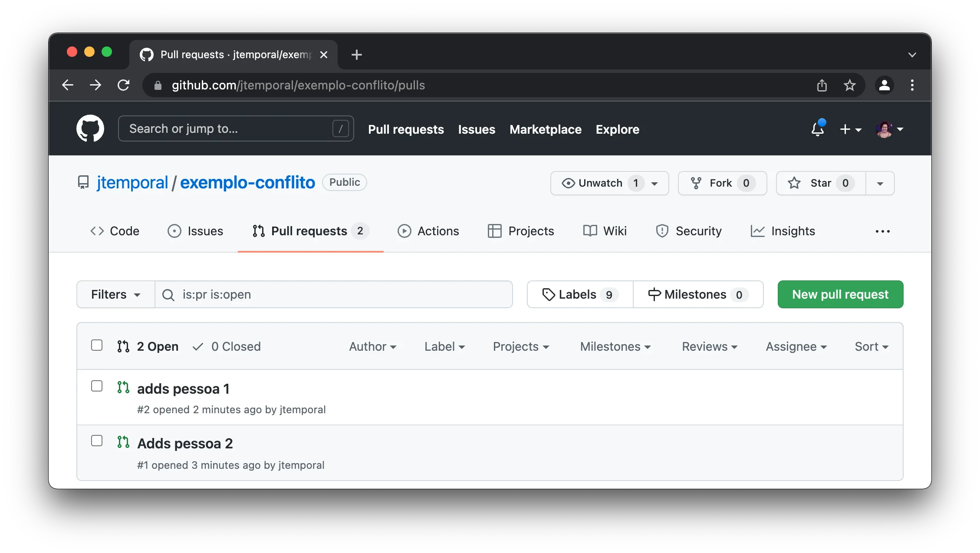Click the Security shield icon
980x553 pixels.
coord(661,231)
